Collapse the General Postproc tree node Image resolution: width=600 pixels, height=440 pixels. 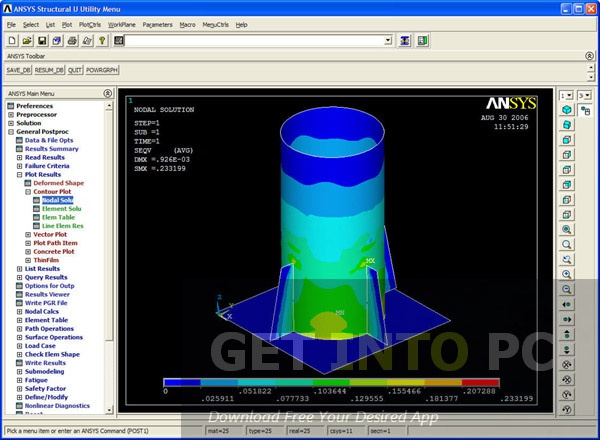[11, 132]
